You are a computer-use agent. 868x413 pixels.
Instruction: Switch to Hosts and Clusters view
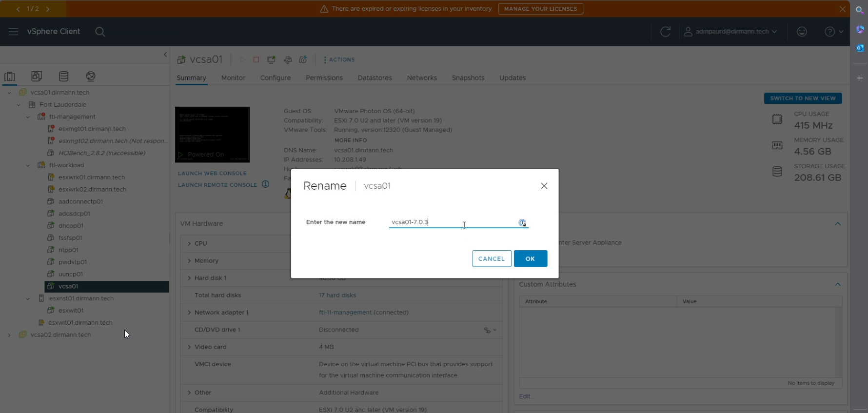(10, 76)
